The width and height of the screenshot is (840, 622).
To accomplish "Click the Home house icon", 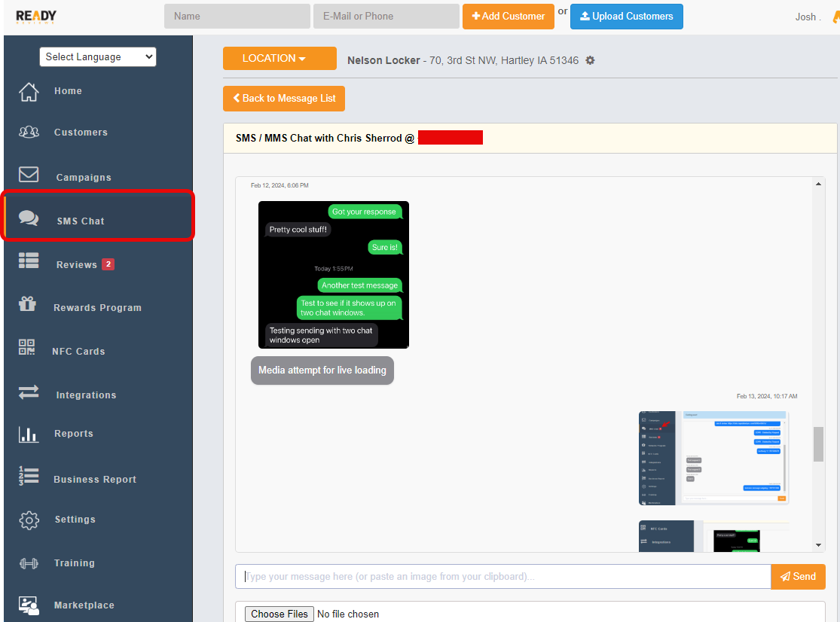I will click(x=29, y=92).
